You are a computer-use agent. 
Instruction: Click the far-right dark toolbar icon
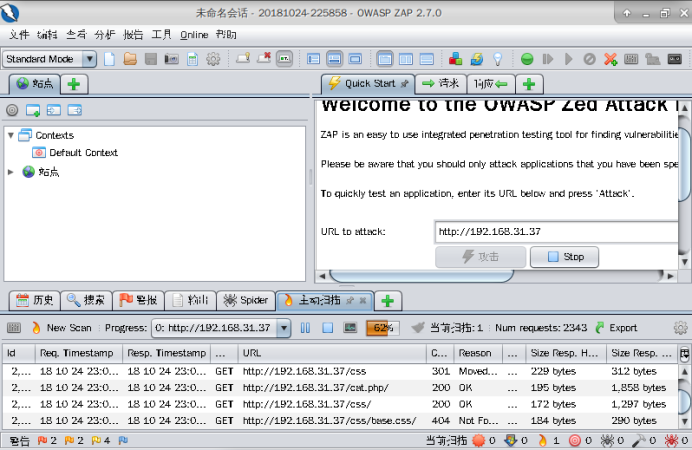click(674, 59)
